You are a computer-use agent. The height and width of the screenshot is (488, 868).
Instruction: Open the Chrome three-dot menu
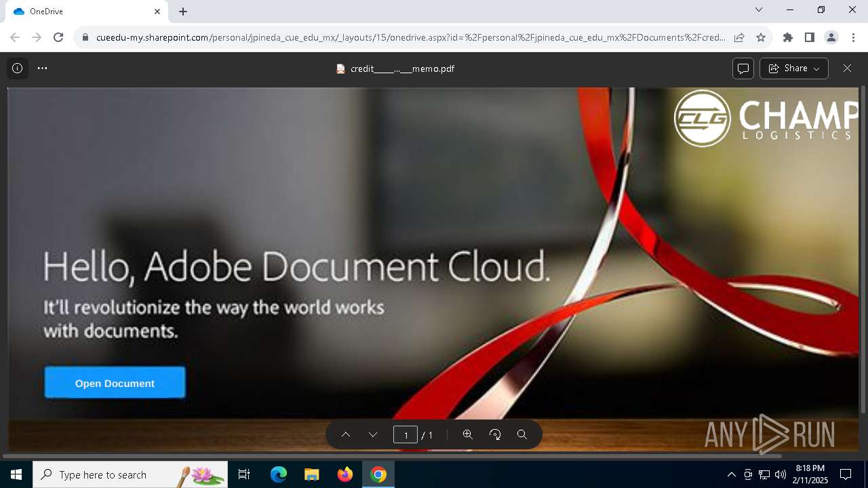tap(853, 37)
